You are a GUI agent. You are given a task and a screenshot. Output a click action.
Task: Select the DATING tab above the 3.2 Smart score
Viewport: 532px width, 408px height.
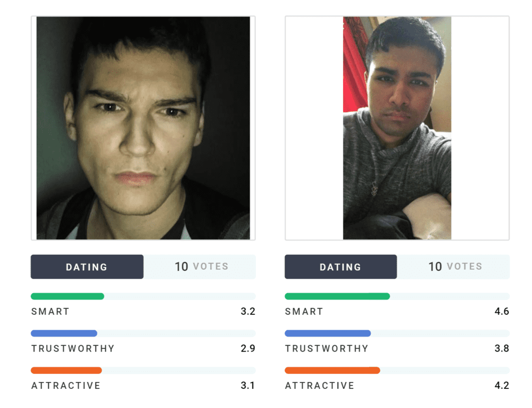pyautogui.click(x=87, y=267)
